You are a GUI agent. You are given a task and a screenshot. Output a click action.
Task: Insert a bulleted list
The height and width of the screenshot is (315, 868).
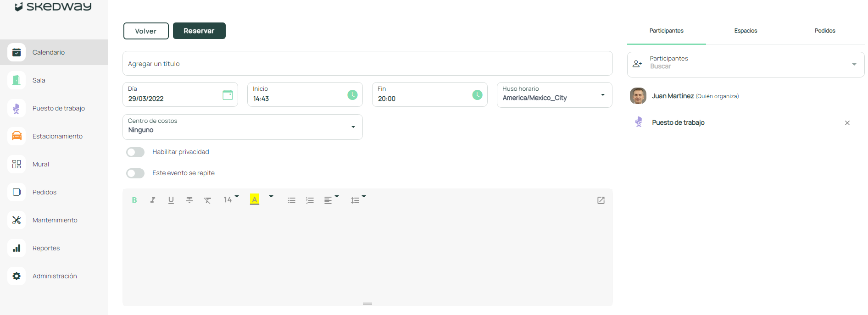point(291,200)
